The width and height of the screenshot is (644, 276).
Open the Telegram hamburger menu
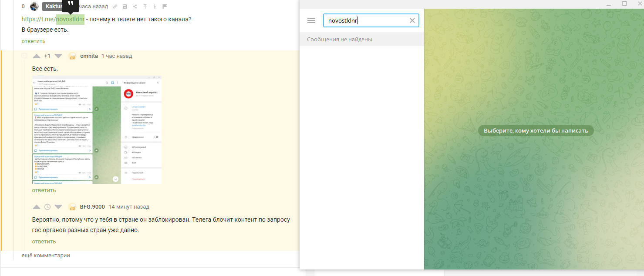311,20
